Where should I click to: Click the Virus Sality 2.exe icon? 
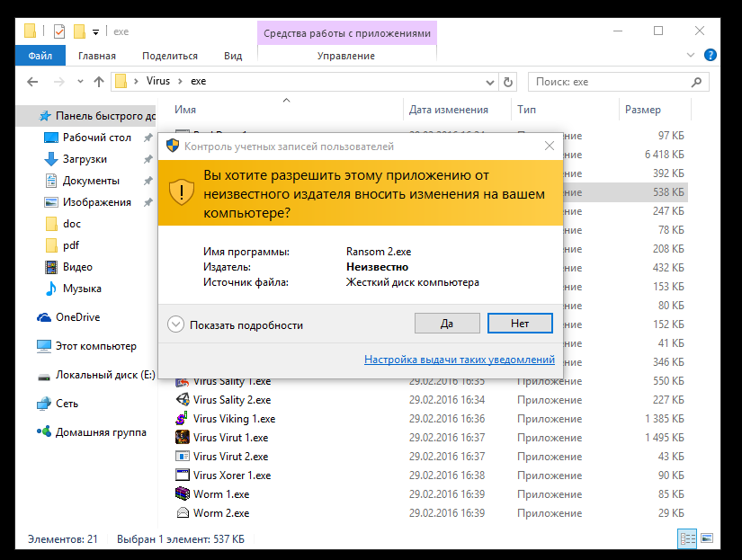tap(183, 400)
